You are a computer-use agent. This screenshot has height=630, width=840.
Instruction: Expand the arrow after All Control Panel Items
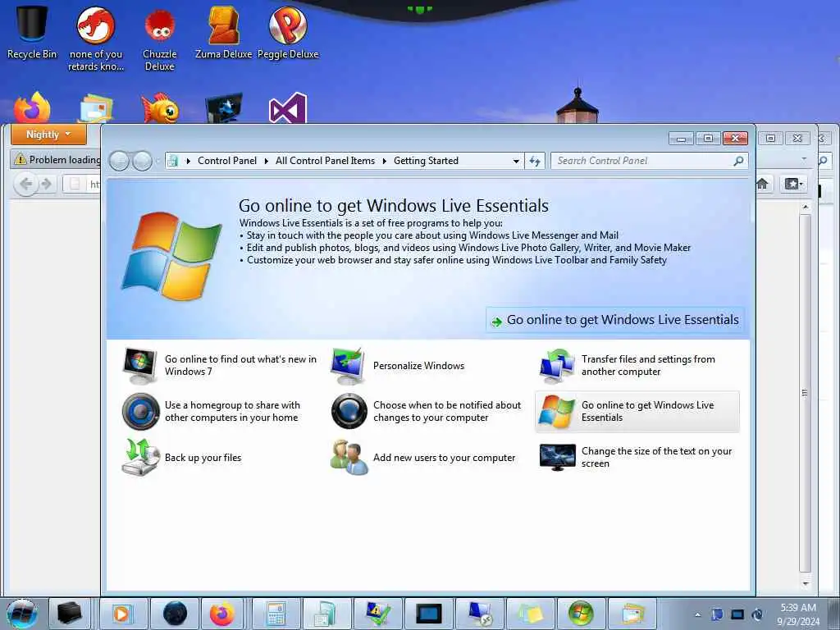[x=384, y=161]
